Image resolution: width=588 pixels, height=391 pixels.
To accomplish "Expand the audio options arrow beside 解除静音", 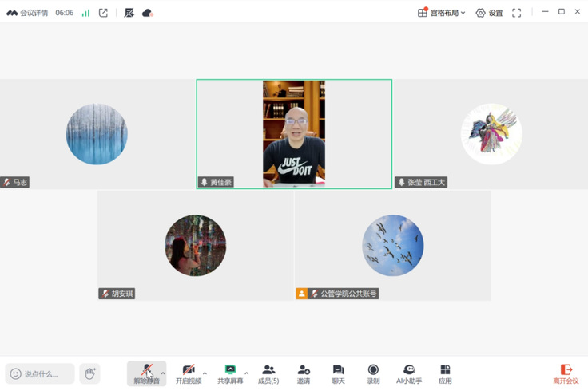I will click(163, 373).
